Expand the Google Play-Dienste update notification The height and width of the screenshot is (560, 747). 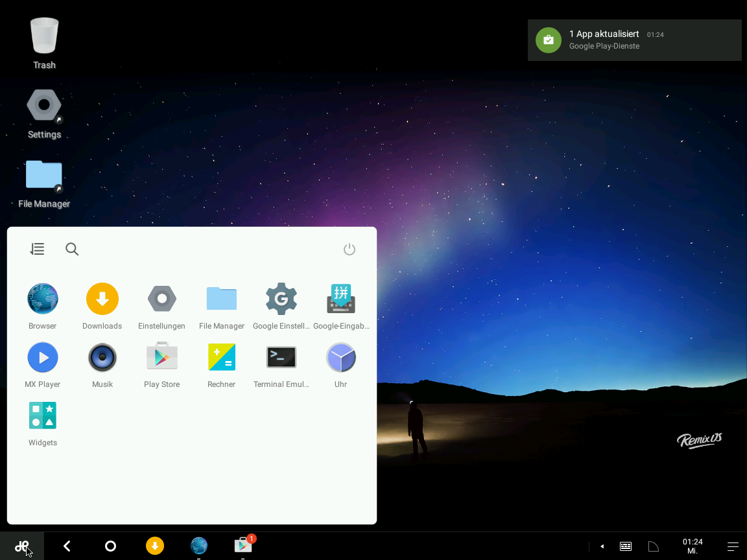click(x=634, y=40)
